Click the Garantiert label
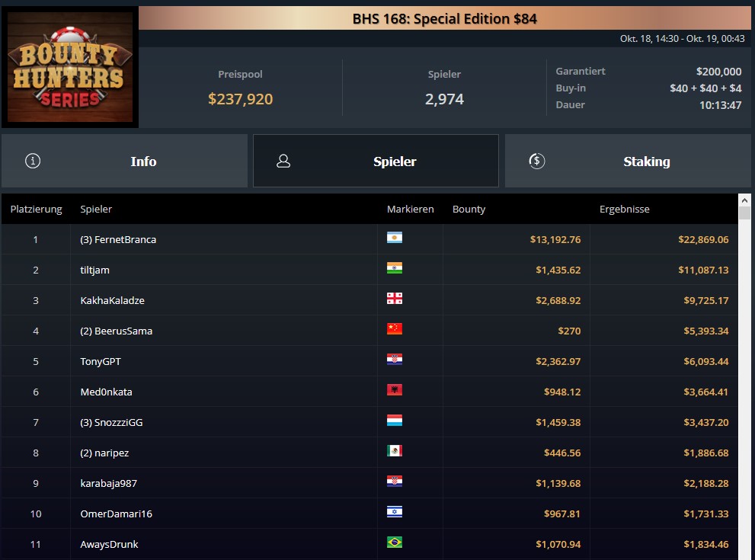755x560 pixels. tap(581, 72)
